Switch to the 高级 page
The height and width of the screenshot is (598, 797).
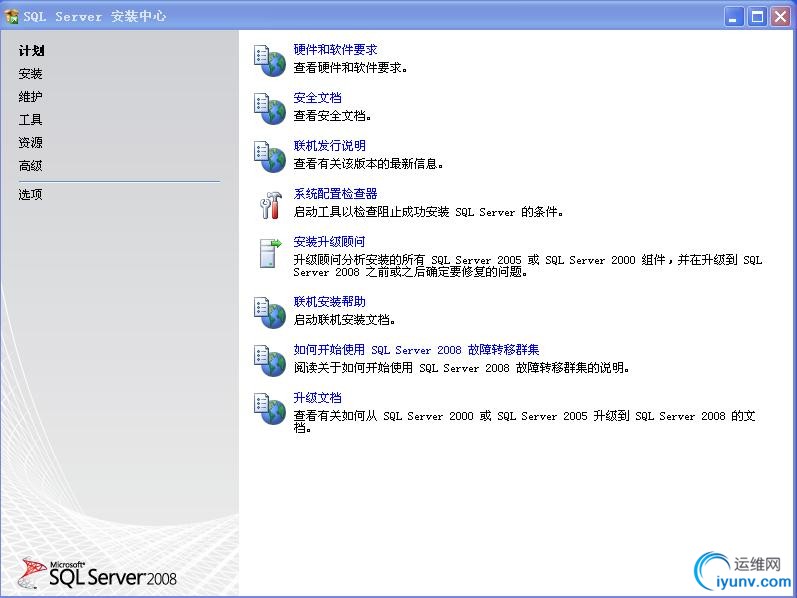[x=30, y=166]
